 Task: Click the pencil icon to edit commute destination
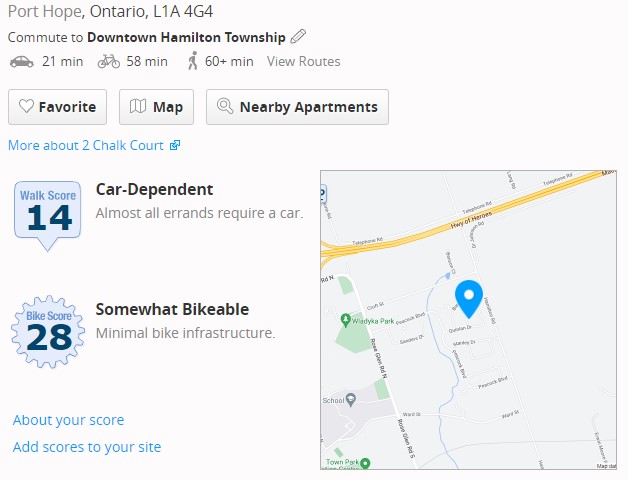click(x=298, y=37)
